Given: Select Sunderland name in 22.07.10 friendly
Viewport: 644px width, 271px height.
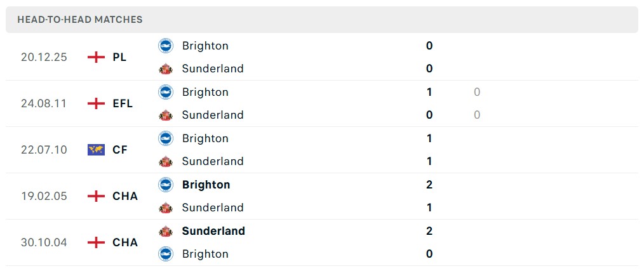Looking at the screenshot, I should click(x=213, y=161).
